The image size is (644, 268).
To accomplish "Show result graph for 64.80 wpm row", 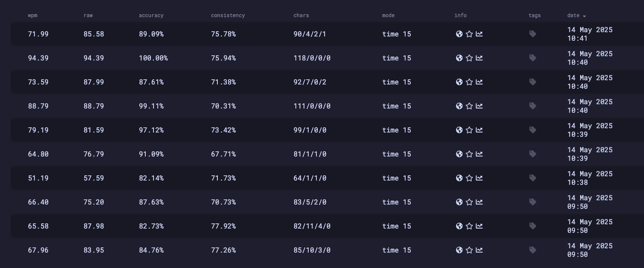I will (x=479, y=154).
